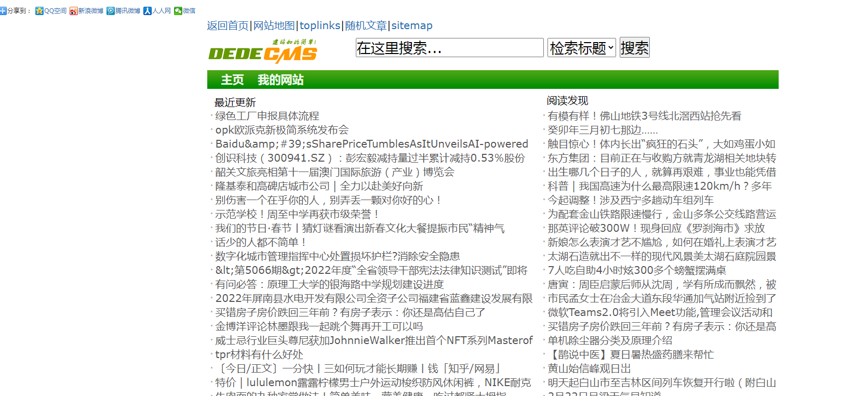Open article tpr材料有什么好处
Viewport: 868px width, 396px height.
tap(259, 354)
